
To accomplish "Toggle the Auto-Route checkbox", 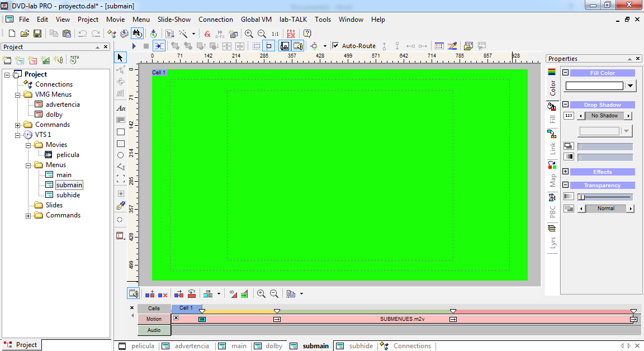I will point(335,46).
